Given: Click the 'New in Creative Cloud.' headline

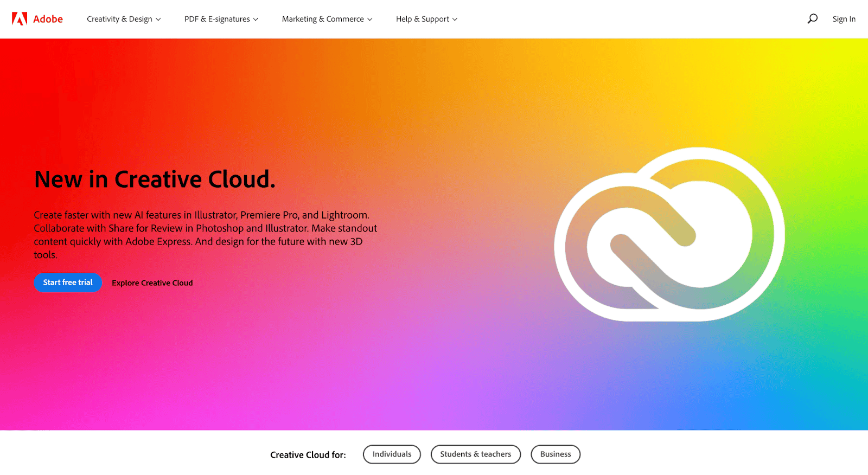Looking at the screenshot, I should tap(155, 179).
